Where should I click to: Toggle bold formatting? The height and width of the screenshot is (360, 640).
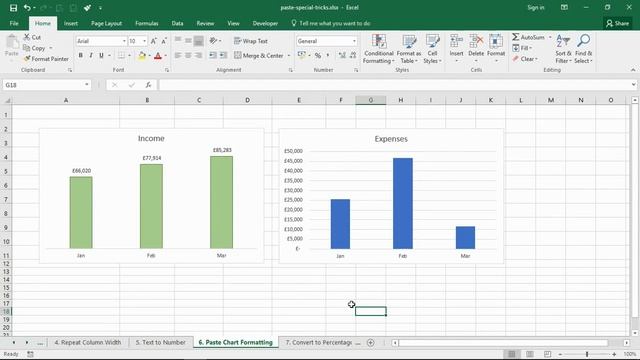pyautogui.click(x=80, y=56)
